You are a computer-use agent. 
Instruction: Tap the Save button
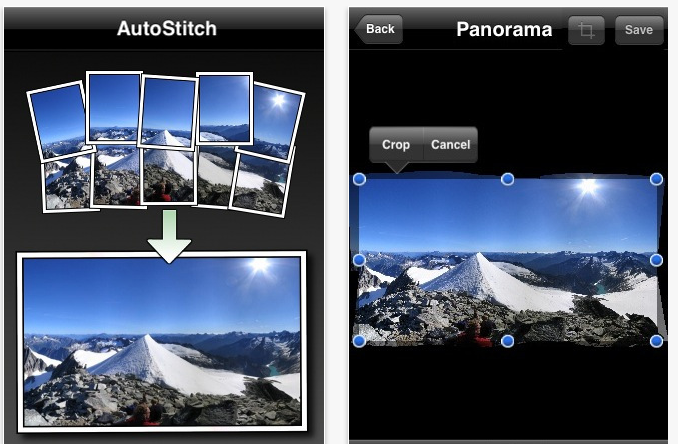click(638, 30)
